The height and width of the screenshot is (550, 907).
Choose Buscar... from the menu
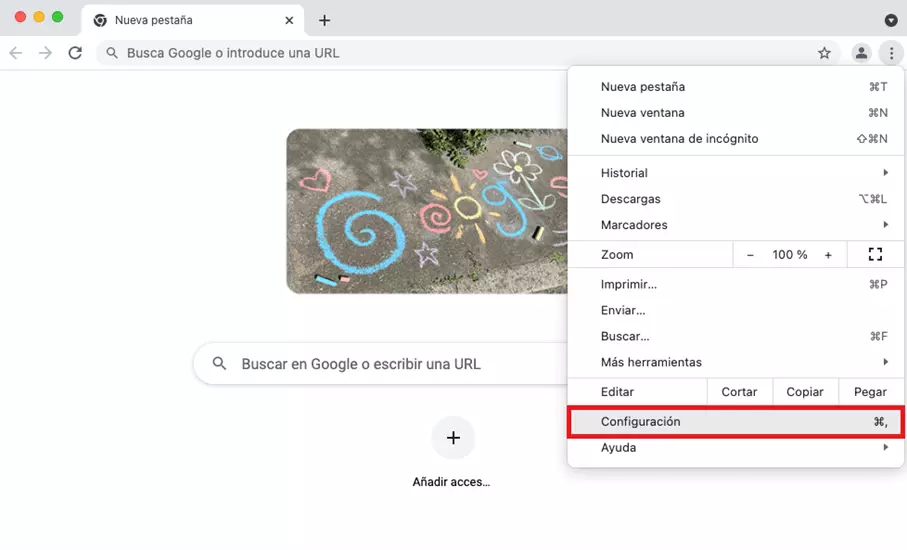pos(735,336)
